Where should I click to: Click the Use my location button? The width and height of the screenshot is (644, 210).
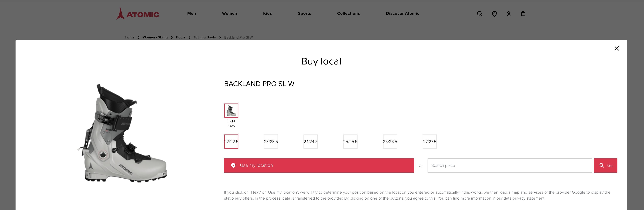point(319,165)
